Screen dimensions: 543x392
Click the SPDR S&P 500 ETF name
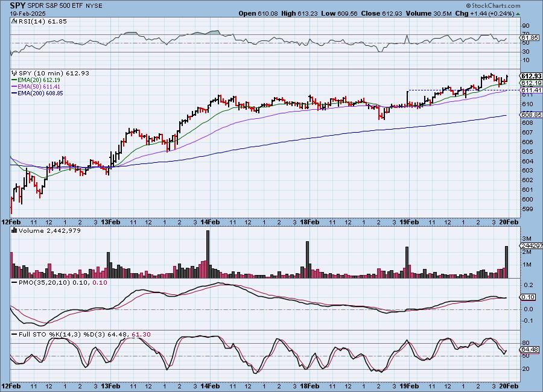(56, 6)
